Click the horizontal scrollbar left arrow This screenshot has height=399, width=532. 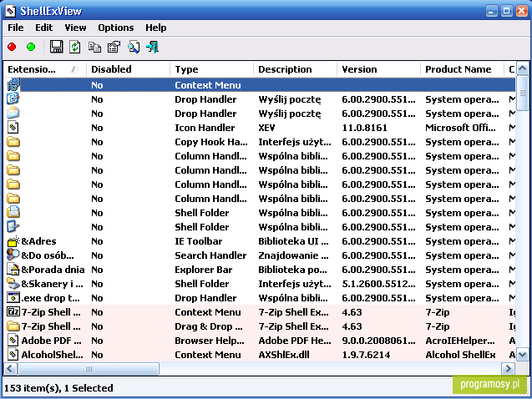click(10, 368)
